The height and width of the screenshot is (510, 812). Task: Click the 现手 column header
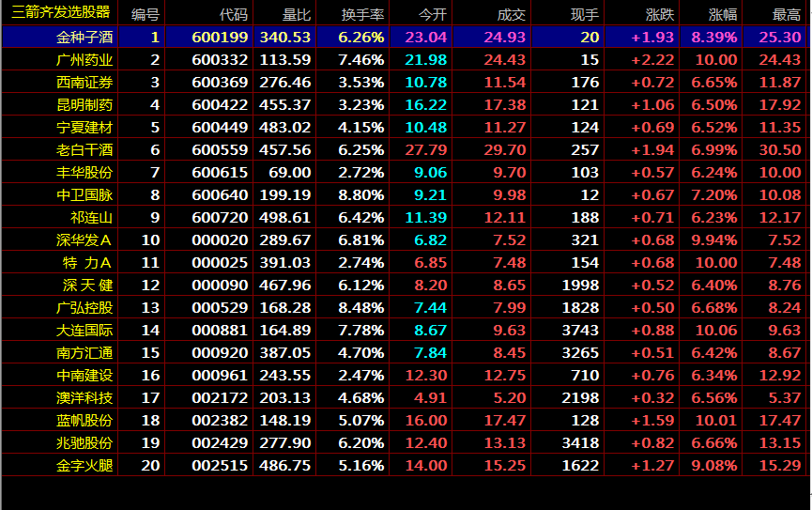585,14
